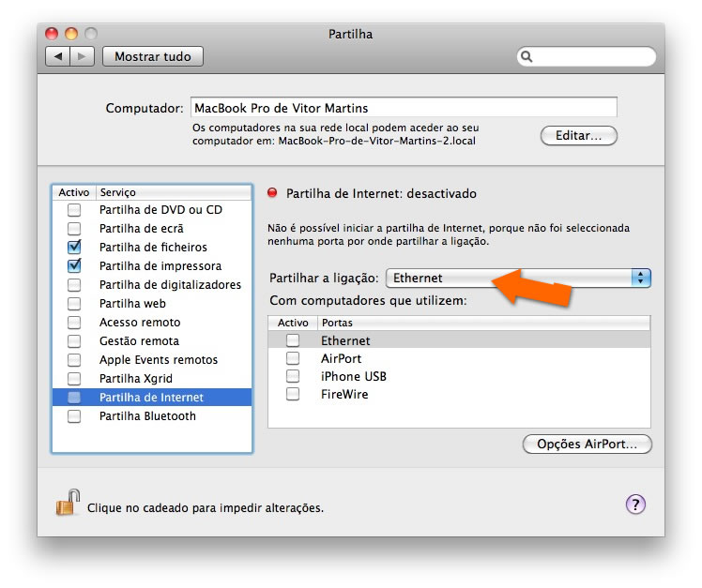Select Partilha Bluetooth in the service list
The width and height of the screenshot is (702, 588).
pyautogui.click(x=147, y=416)
